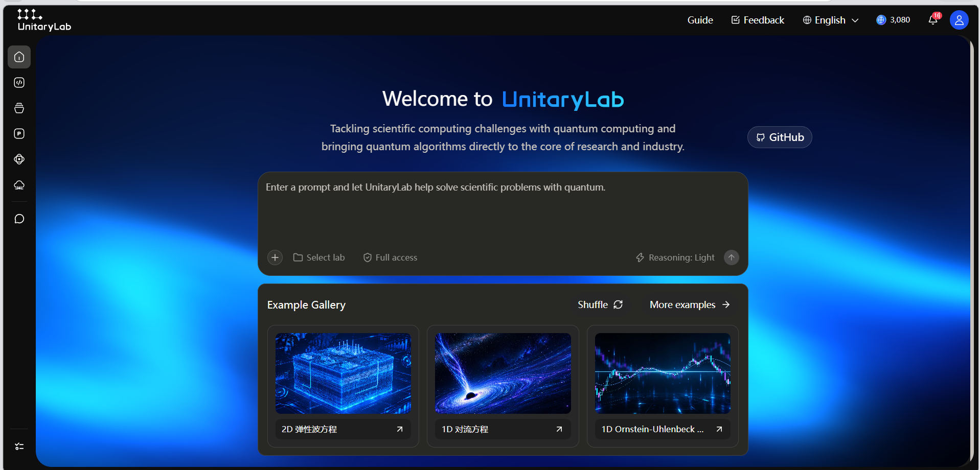The image size is (980, 470).
Task: Open the code editor sidebar icon
Action: click(19, 83)
